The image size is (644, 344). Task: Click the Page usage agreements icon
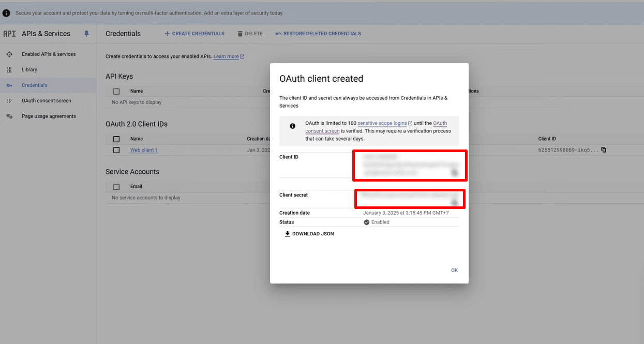pyautogui.click(x=9, y=116)
